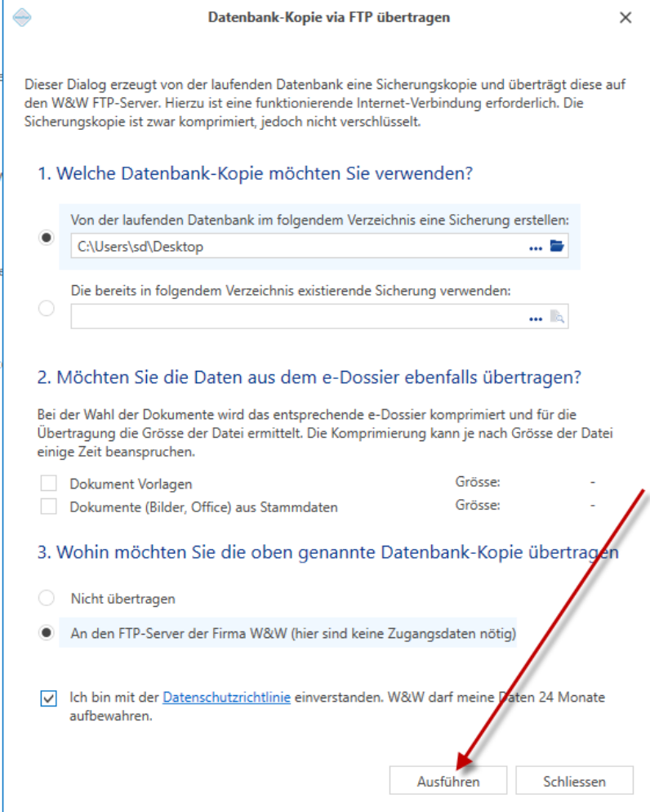The image size is (650, 812).
Task: Select the Nicht übertragen radio option
Action: 47,598
